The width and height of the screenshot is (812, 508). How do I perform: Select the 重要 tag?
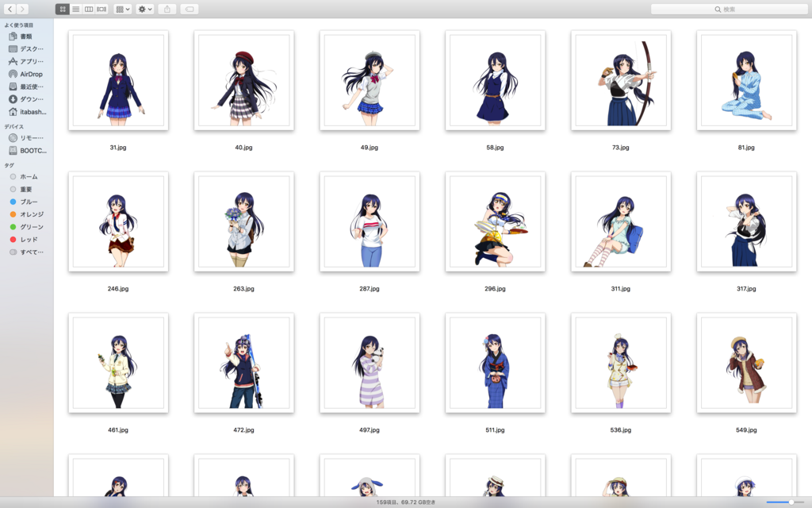tap(26, 189)
